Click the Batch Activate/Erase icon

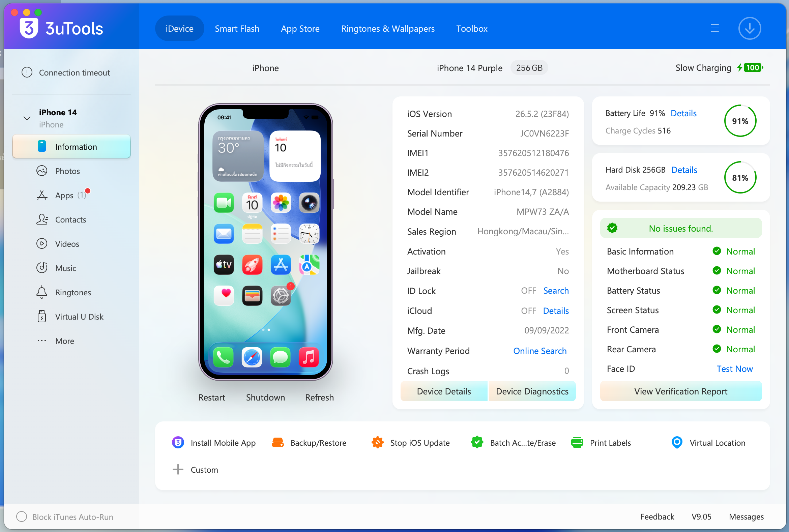(x=477, y=442)
